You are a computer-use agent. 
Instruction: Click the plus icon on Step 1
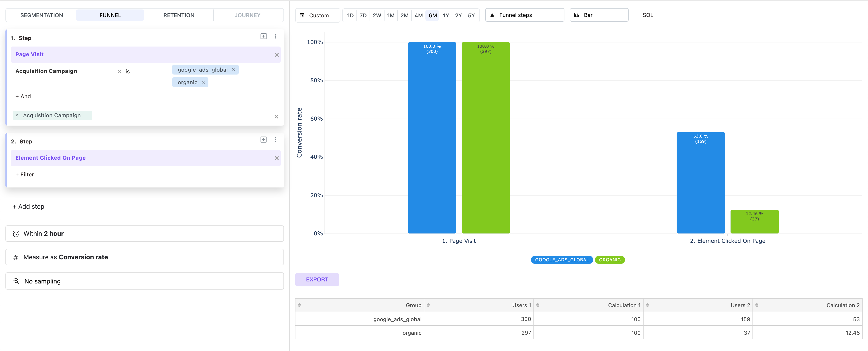(x=264, y=36)
